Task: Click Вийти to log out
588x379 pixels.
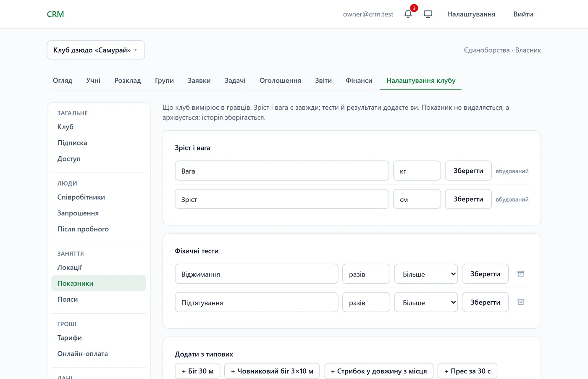Action: 523,14
